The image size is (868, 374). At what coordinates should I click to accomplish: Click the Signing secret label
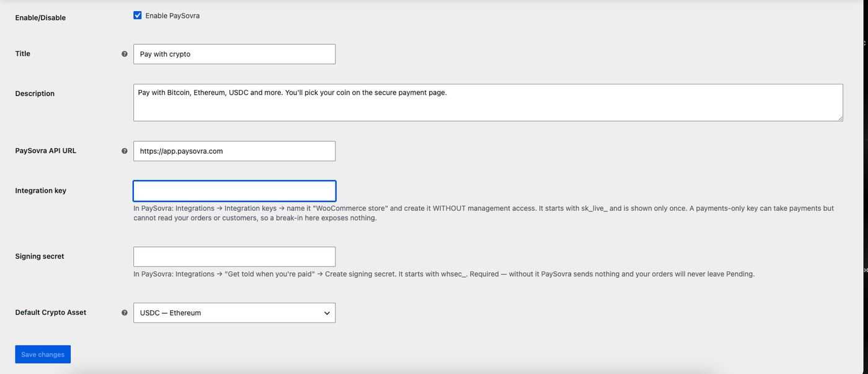(x=40, y=256)
